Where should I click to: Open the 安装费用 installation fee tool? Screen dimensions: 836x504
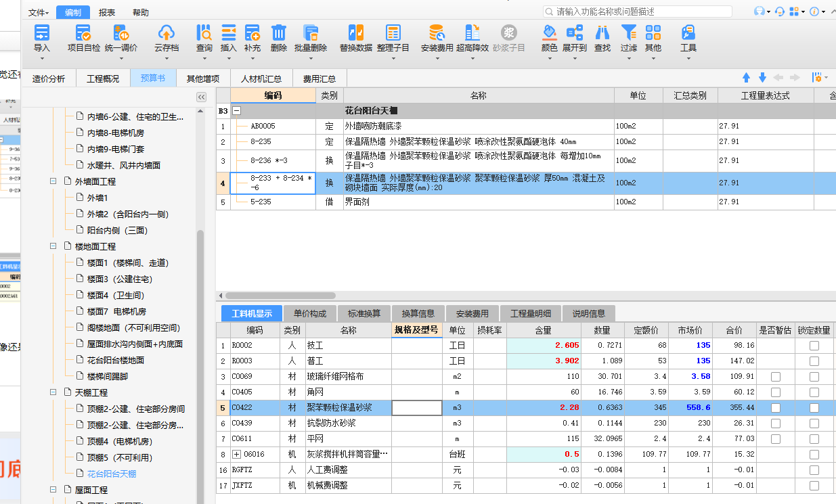coord(437,32)
